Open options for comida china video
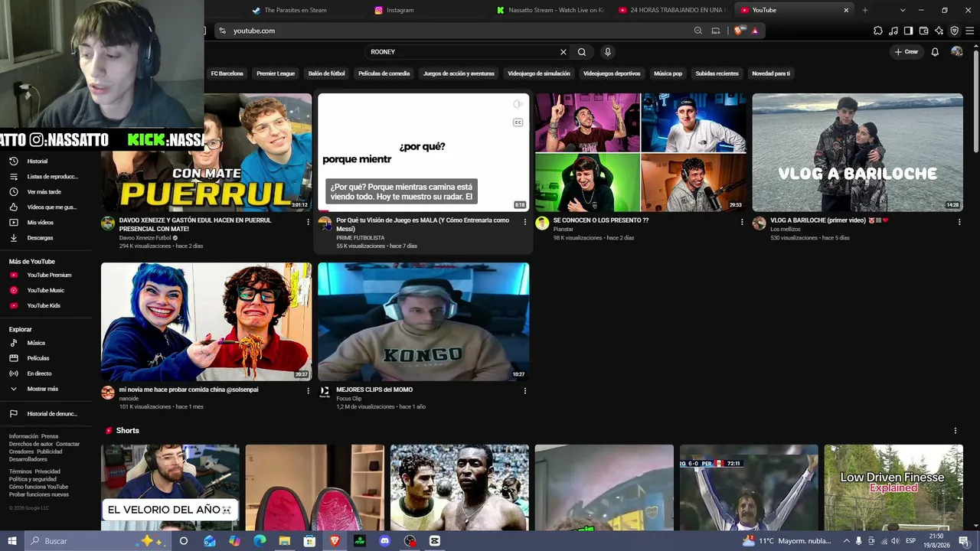The image size is (980, 551). tap(309, 391)
